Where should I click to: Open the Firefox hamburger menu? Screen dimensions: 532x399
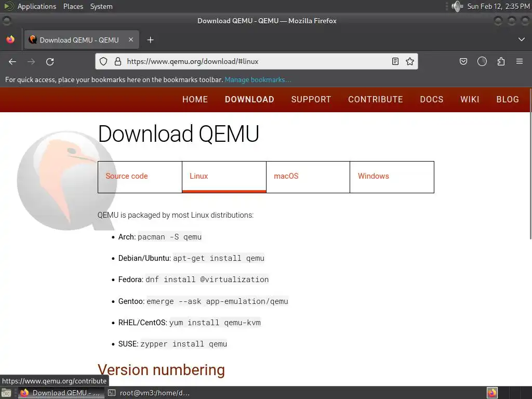[x=520, y=61]
